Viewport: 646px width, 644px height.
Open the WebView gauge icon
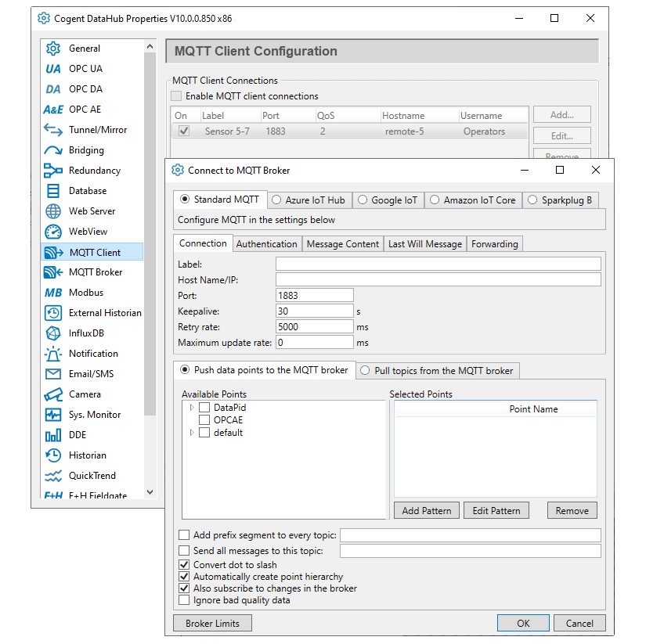(x=53, y=232)
